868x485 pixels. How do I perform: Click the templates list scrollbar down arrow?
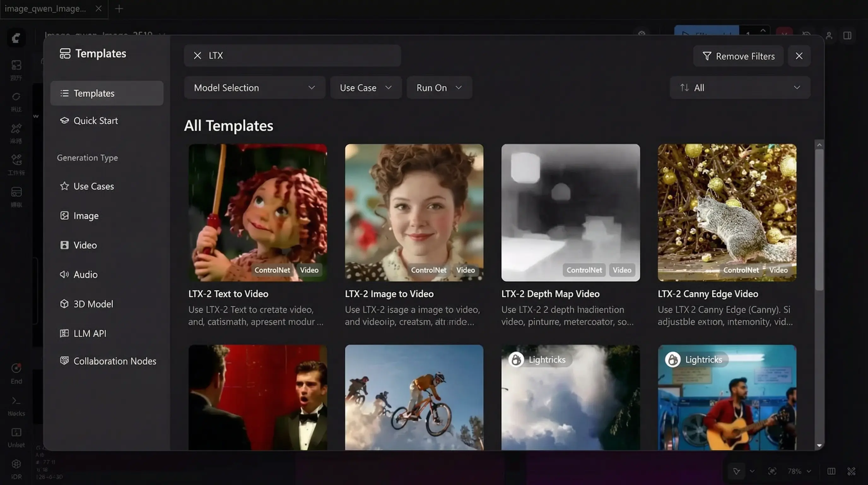click(819, 446)
